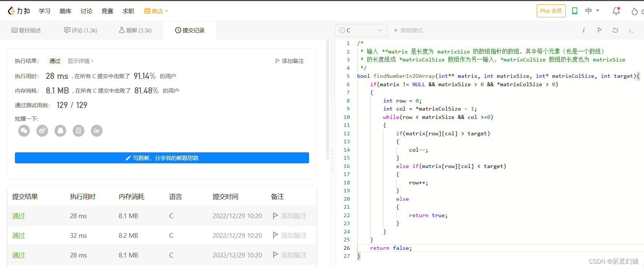Go to 讨论 discussion section

point(87,11)
